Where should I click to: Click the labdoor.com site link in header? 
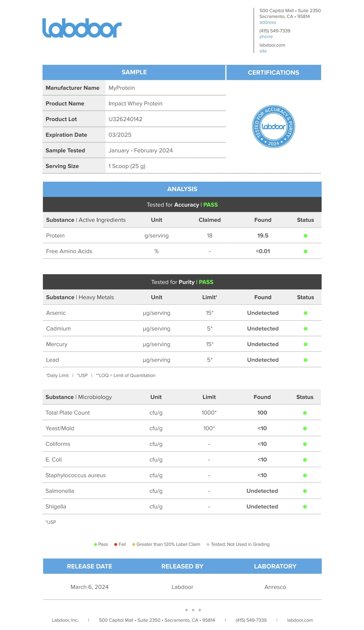[272, 45]
